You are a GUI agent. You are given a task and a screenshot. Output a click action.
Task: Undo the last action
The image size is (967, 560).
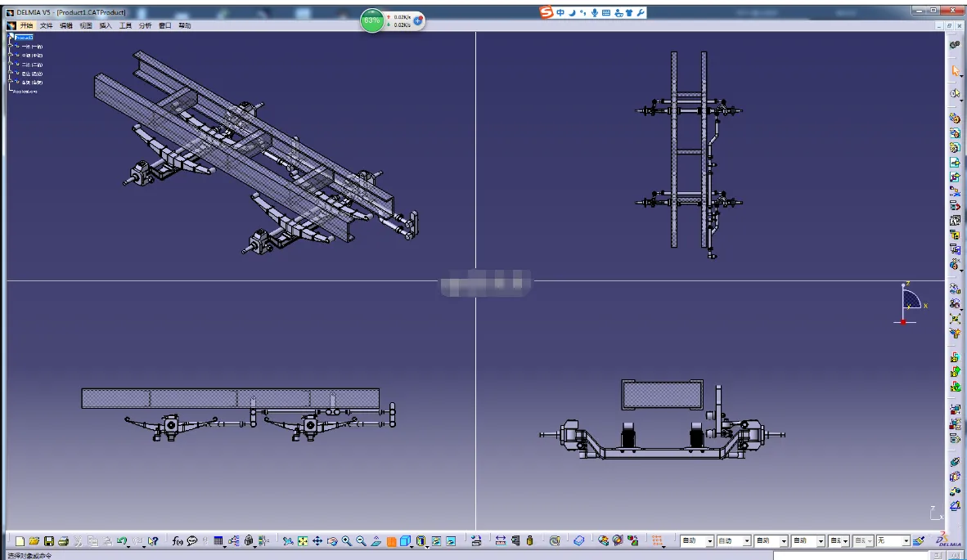[x=122, y=541]
